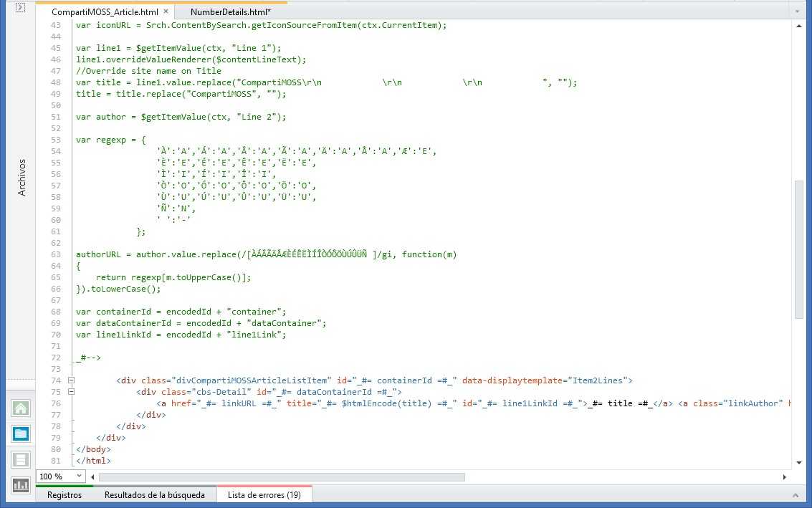Click the divCompartiMOSSArticleListItem div tag
812x508 pixels.
click(374, 380)
